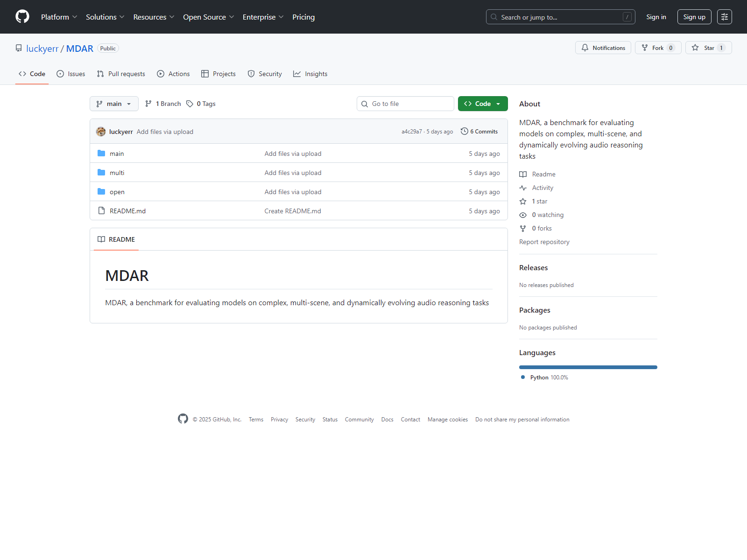Click the Go to file search field
Viewport: 747px width, 560px height.
tap(405, 104)
